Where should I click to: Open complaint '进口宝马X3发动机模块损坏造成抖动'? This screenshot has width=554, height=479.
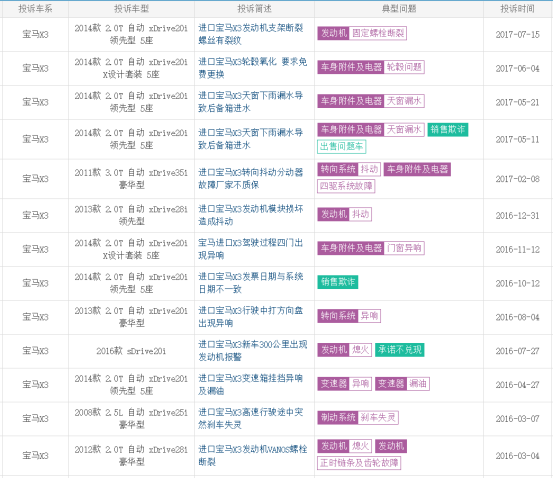pos(251,215)
